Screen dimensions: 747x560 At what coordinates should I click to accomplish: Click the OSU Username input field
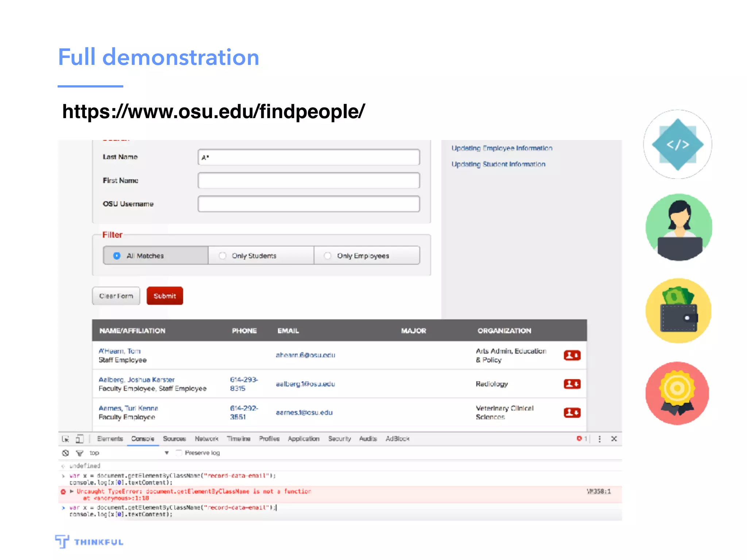coord(309,204)
